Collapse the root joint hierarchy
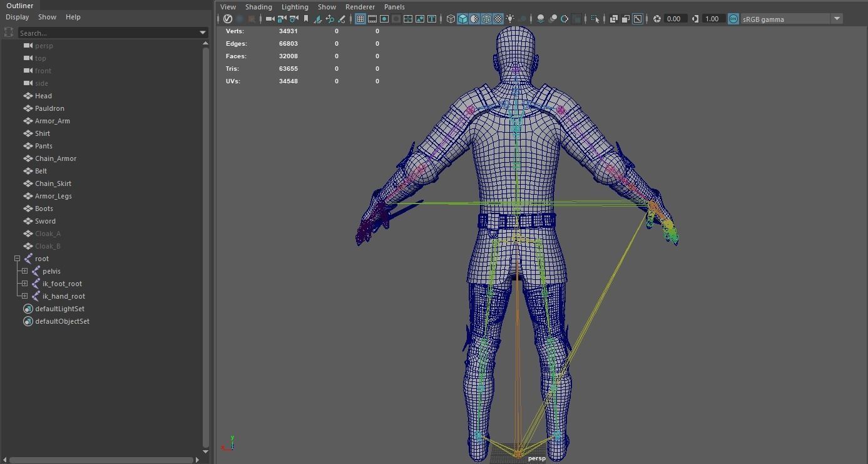The width and height of the screenshot is (868, 464). pyautogui.click(x=17, y=259)
